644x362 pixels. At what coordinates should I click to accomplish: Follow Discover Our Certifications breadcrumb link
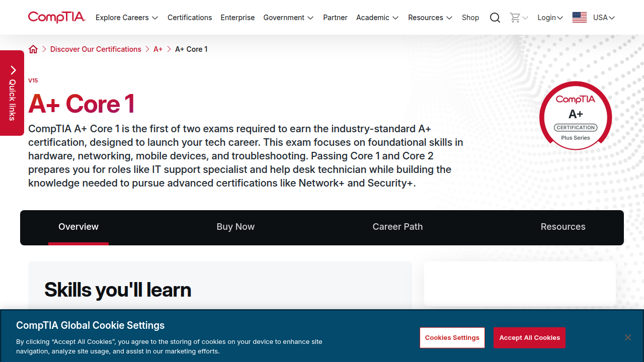coord(96,49)
